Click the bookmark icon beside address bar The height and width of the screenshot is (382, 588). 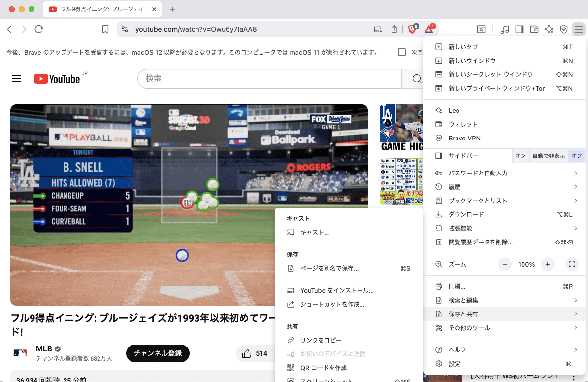[x=105, y=29]
